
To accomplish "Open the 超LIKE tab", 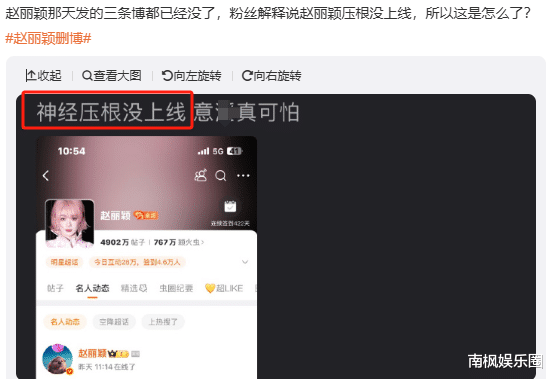I will [224, 288].
